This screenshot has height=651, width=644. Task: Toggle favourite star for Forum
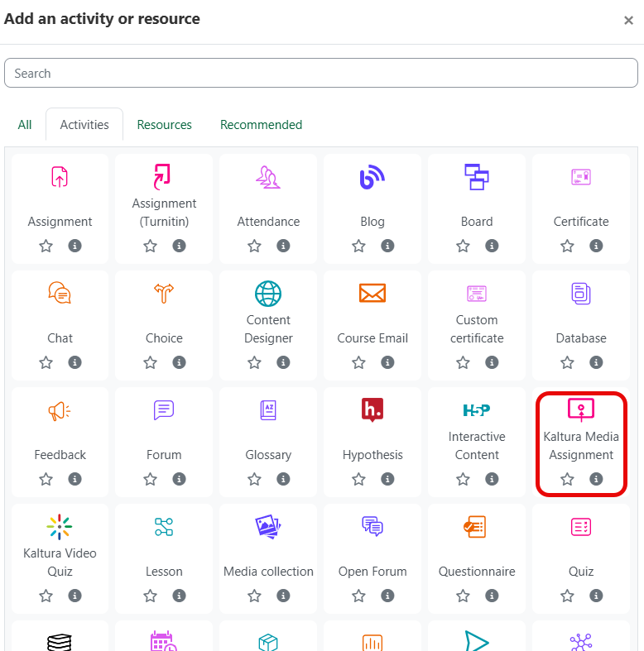pos(150,479)
